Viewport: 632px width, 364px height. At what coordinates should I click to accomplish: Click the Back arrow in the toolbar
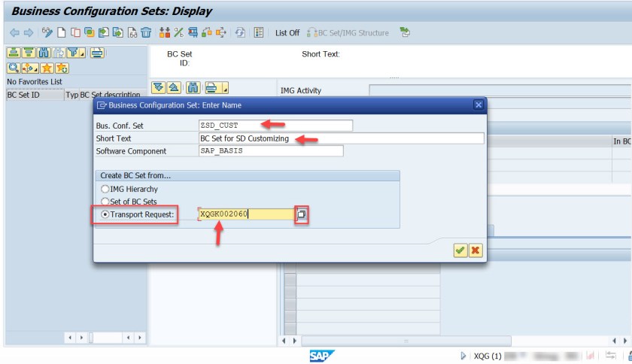14,32
